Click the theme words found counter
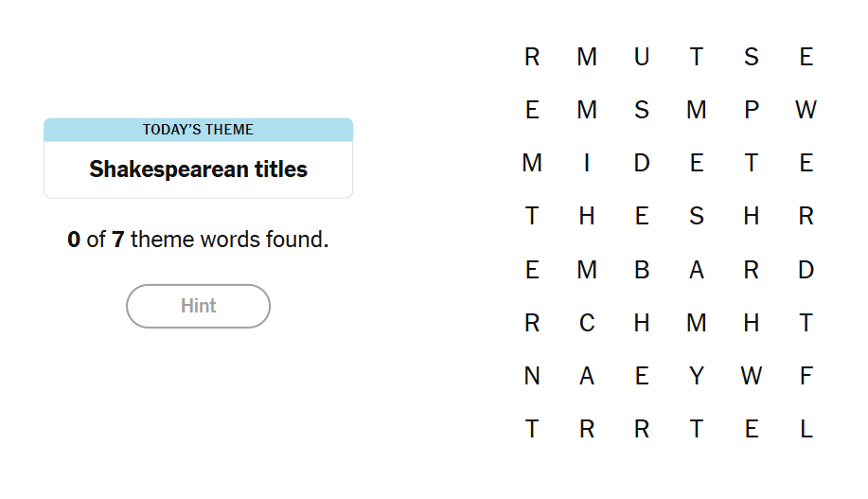868x499 pixels. click(x=198, y=240)
